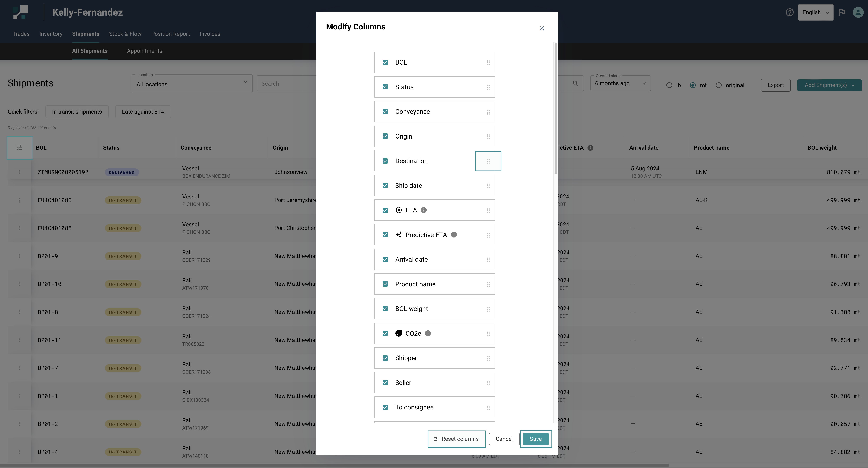Click the info icon beside Predictive ETA
This screenshot has width=868, height=468.
coord(454,235)
